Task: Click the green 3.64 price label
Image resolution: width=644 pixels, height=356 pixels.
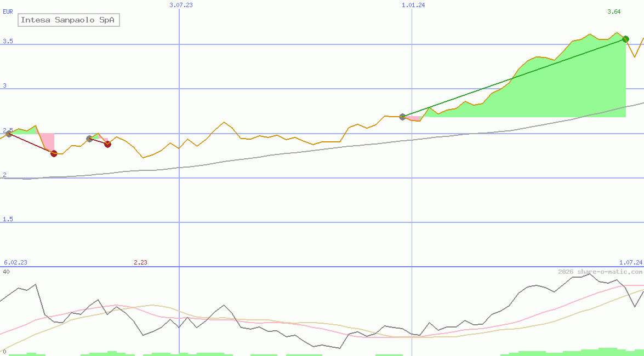Action: click(614, 12)
